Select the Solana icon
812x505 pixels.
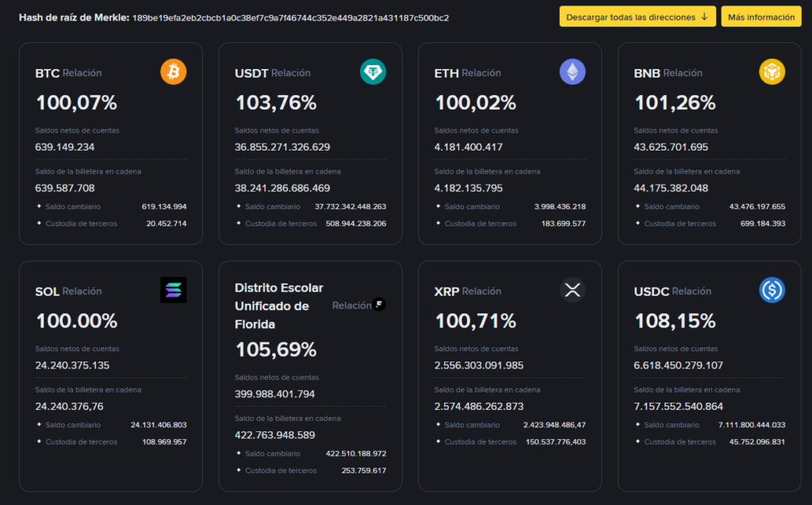coord(173,290)
